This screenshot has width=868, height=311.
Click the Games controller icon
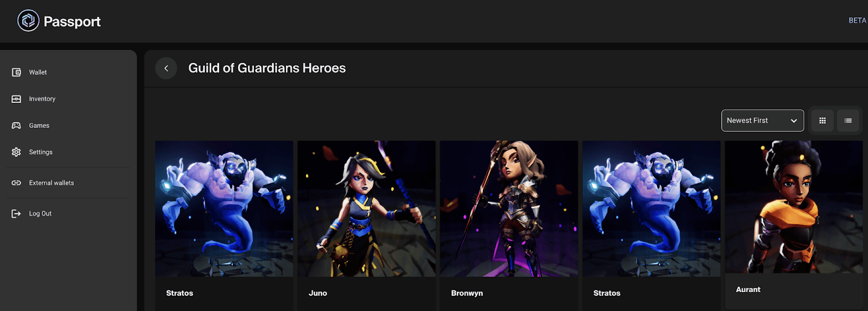(16, 126)
